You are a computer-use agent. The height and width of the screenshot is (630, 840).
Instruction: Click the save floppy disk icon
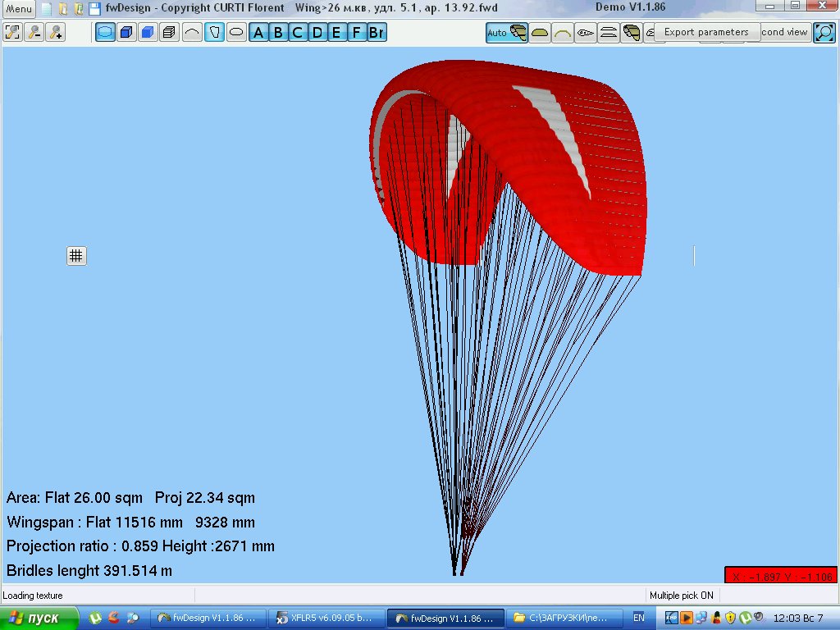tap(94, 9)
